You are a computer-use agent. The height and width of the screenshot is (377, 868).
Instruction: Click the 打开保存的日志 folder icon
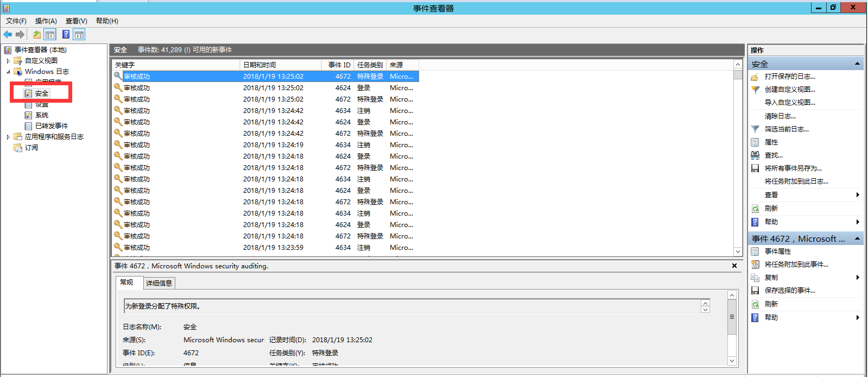click(x=755, y=77)
